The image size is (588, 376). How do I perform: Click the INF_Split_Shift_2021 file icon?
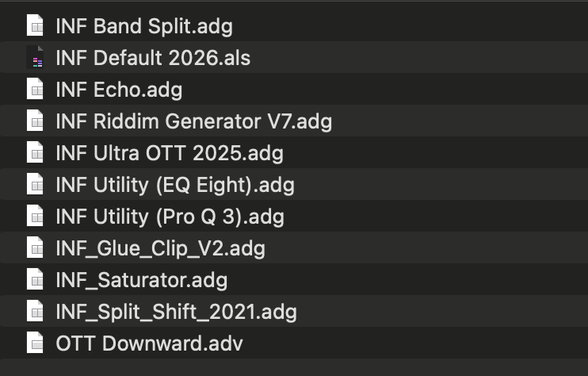[35, 312]
